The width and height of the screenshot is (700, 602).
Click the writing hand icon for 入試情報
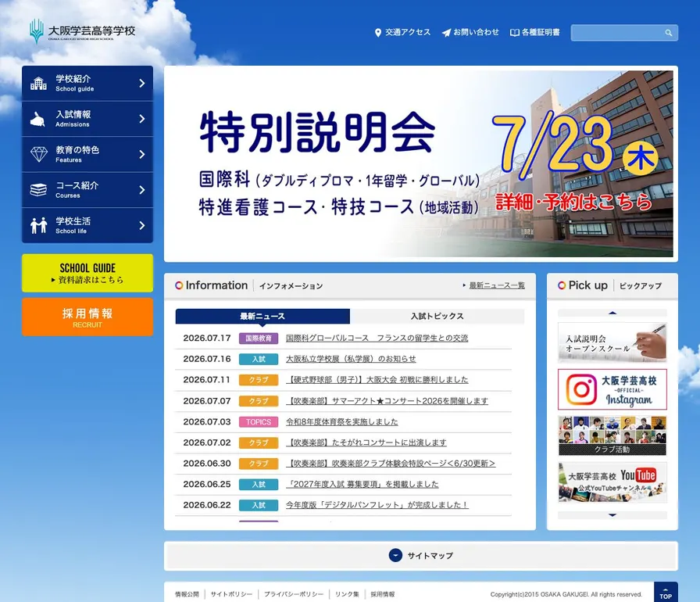click(x=38, y=120)
